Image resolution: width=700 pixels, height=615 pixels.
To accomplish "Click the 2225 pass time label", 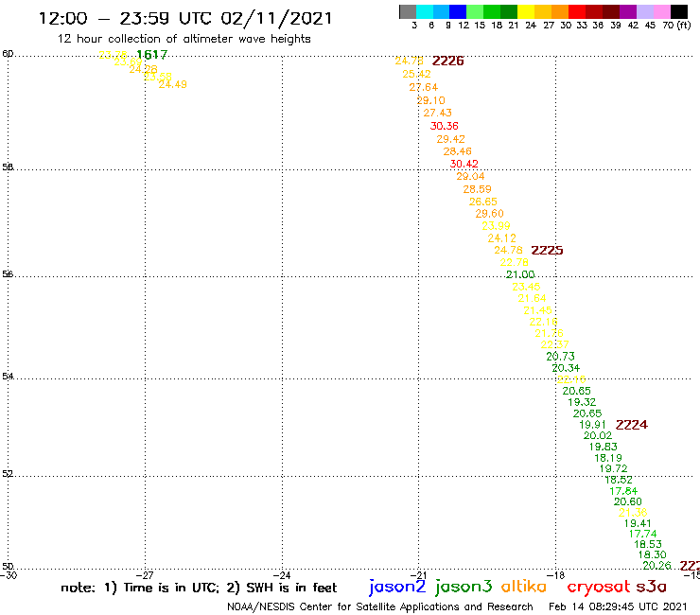I will tap(547, 251).
